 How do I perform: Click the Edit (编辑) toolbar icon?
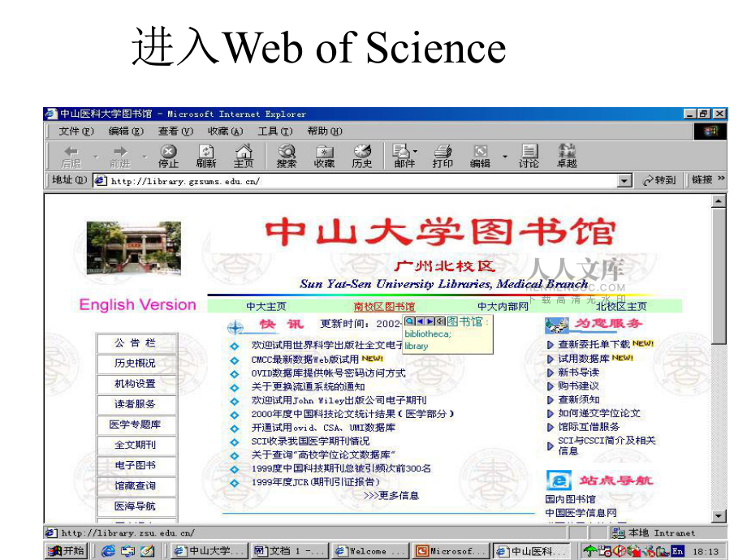[480, 156]
